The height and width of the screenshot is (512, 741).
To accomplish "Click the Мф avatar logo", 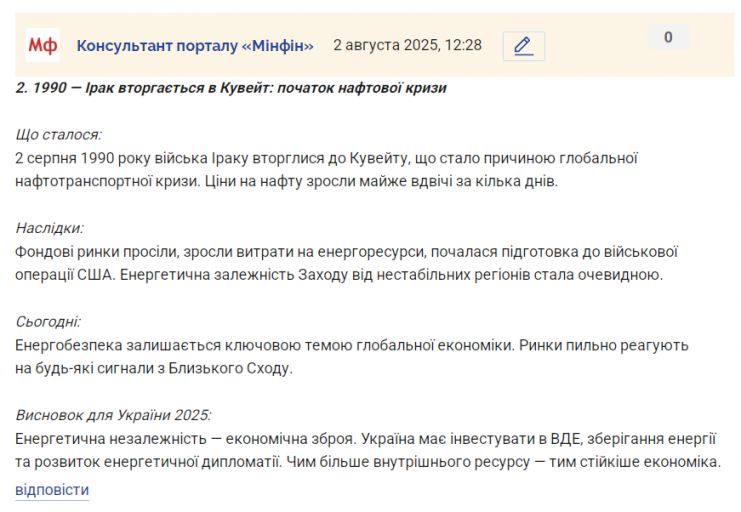I will click(43, 45).
